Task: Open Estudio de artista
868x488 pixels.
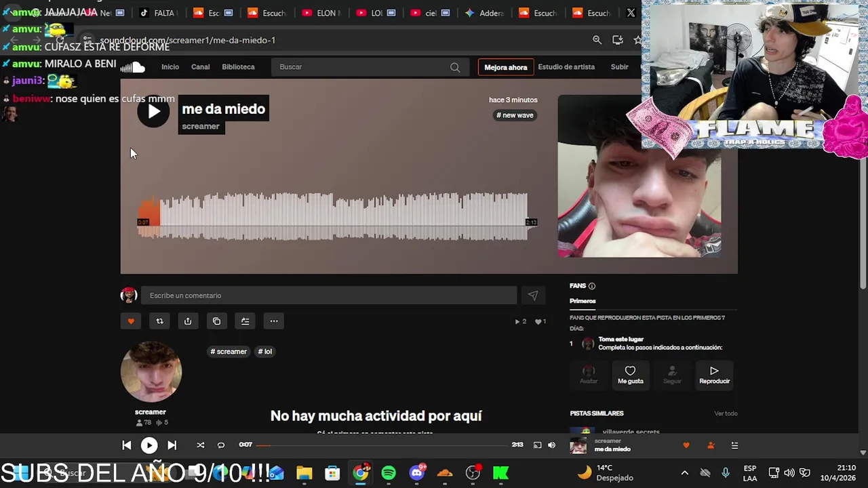Action: [566, 67]
